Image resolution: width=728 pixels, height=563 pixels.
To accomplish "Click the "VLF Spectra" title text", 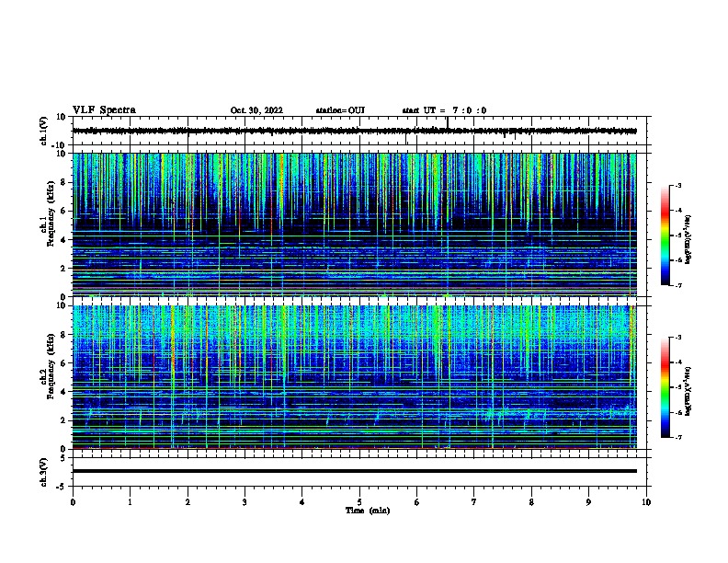I will (104, 110).
